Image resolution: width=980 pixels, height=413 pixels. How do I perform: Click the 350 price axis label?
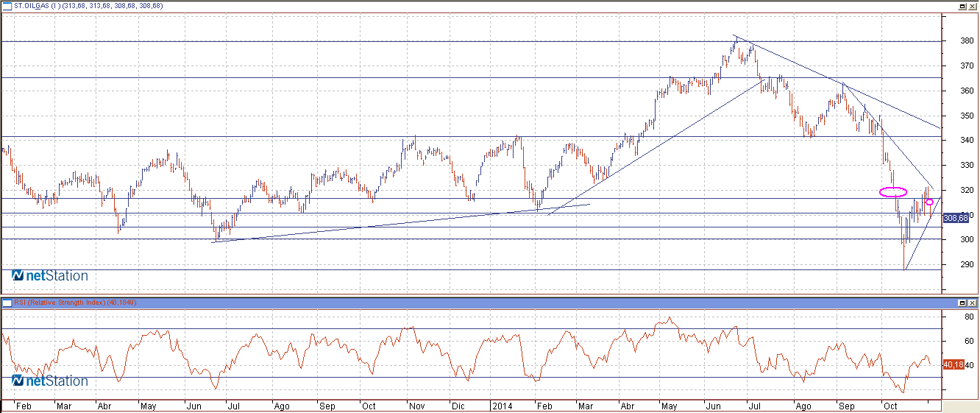click(x=966, y=116)
